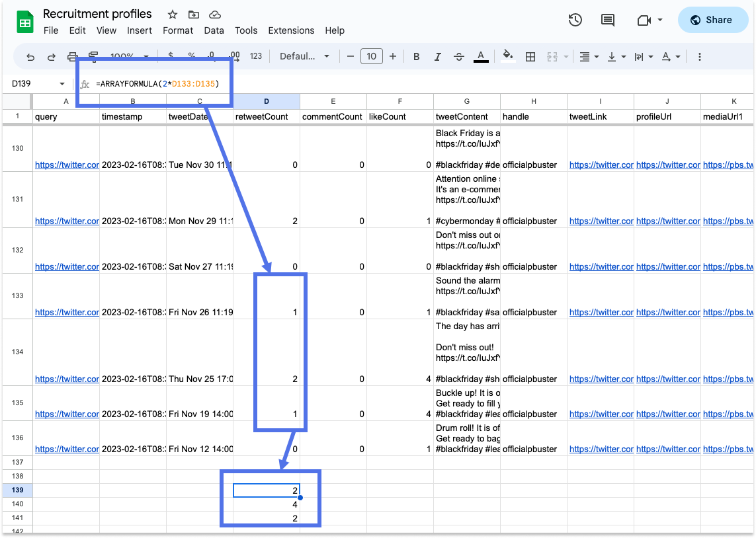Click the 123 number format button
The height and width of the screenshot is (538, 756).
[255, 56]
